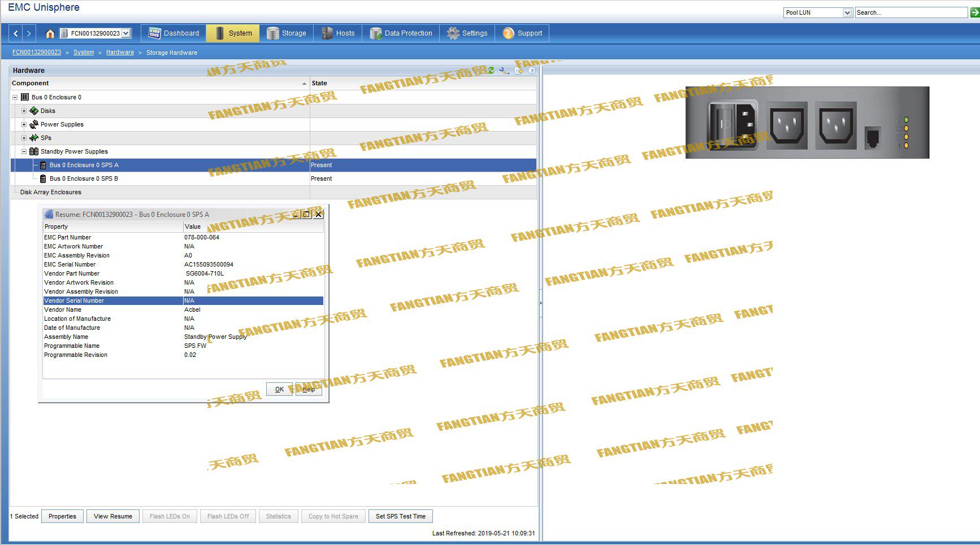The width and height of the screenshot is (980, 545).
Task: Click the Properties button
Action: coord(62,516)
